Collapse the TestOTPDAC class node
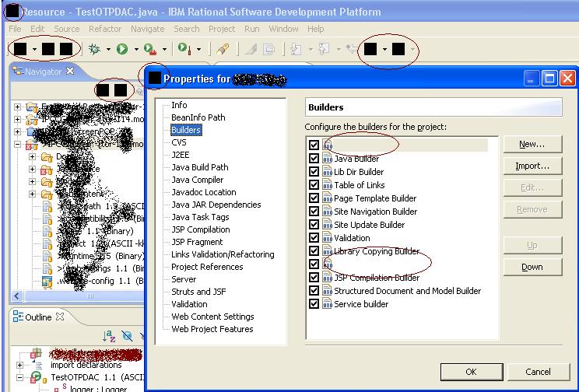Image resolution: width=579 pixels, height=392 pixels. pos(19,377)
